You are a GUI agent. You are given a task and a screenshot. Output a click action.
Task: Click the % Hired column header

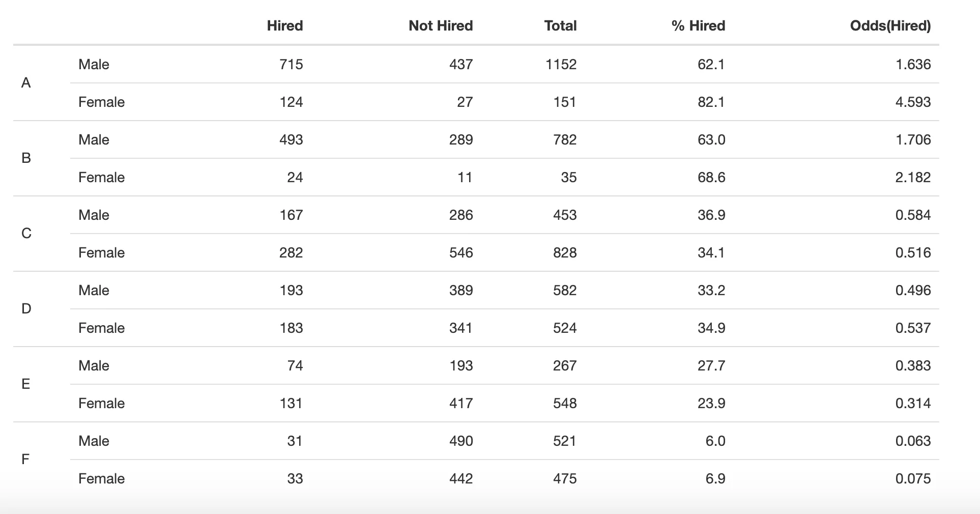pos(698,25)
